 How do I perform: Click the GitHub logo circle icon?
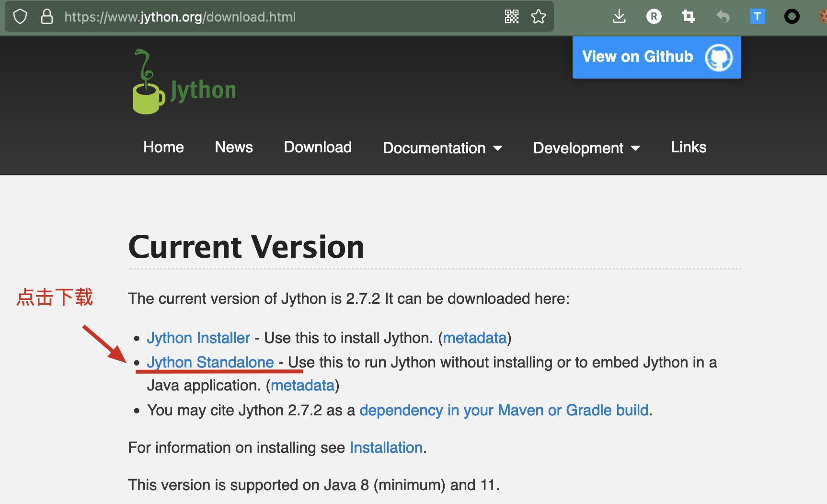(x=718, y=57)
